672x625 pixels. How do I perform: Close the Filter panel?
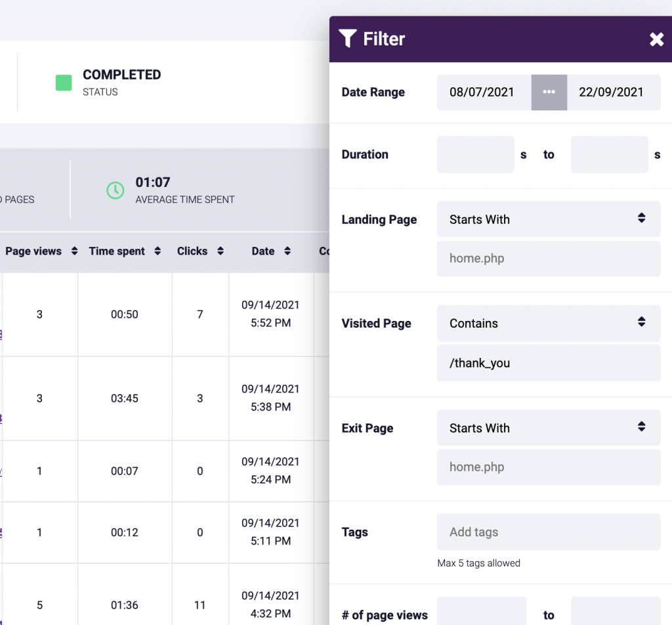tap(656, 39)
